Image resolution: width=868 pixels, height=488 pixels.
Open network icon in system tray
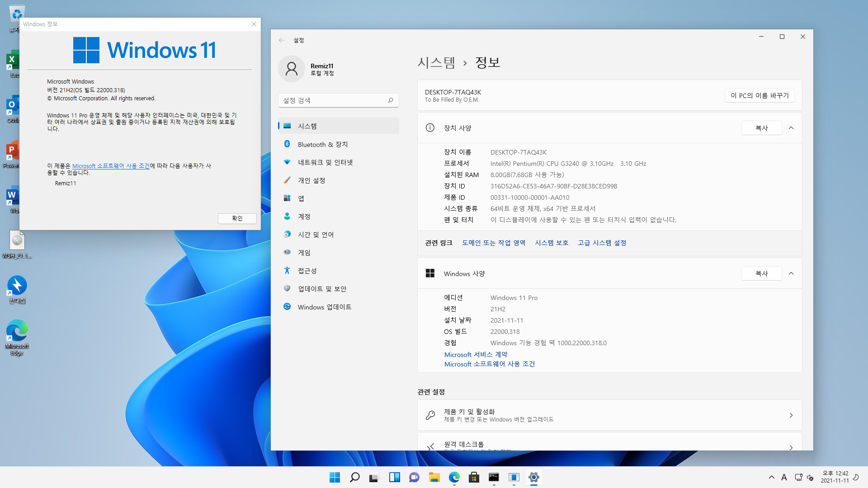tap(798, 477)
